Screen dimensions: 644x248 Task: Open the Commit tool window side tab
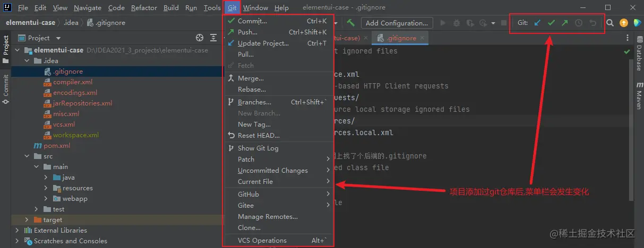pyautogui.click(x=6, y=88)
